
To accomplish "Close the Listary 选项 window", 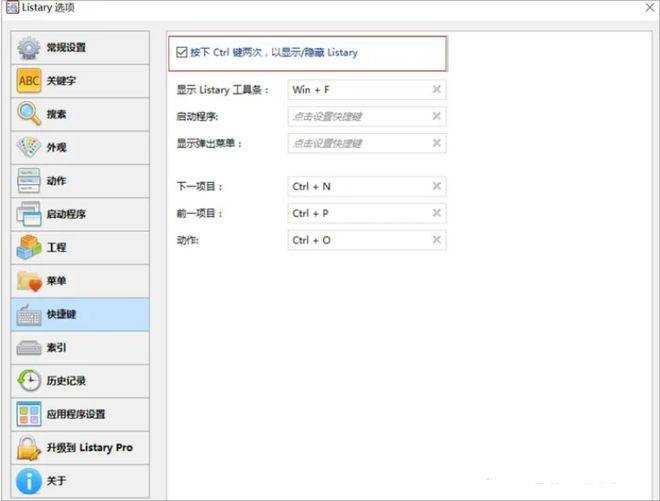I will coord(650,8).
